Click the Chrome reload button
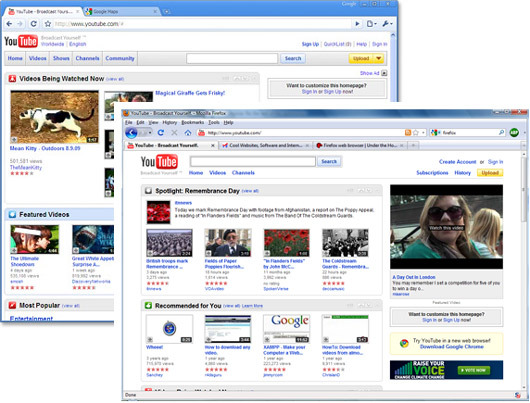530x403 pixels. click(33, 24)
